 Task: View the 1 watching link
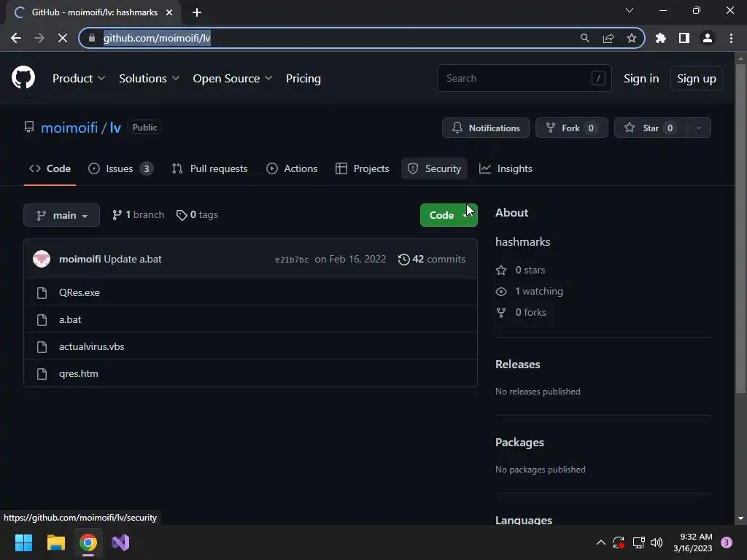pyautogui.click(x=530, y=292)
